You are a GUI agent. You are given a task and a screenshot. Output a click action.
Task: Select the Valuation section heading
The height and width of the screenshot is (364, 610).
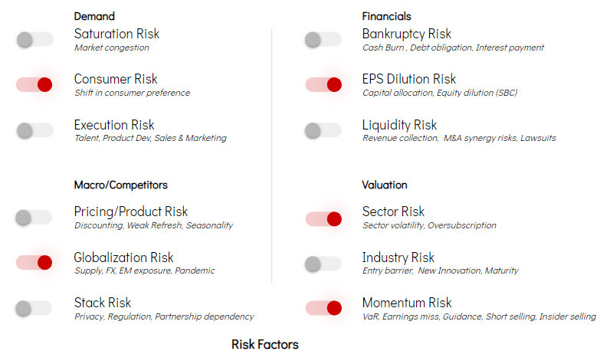tap(385, 185)
